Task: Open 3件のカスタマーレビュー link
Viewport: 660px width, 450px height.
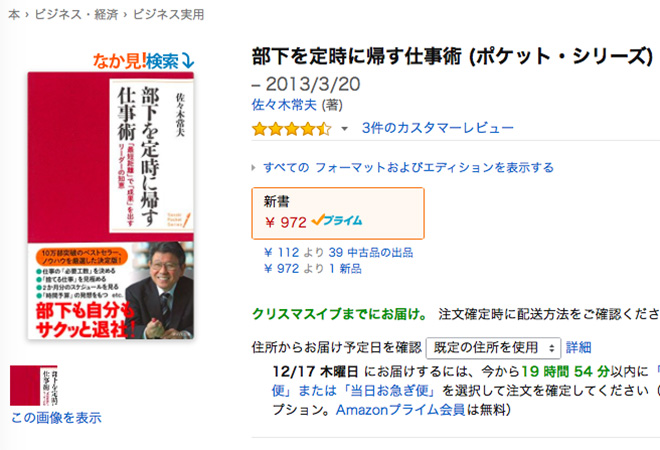Action: [438, 128]
